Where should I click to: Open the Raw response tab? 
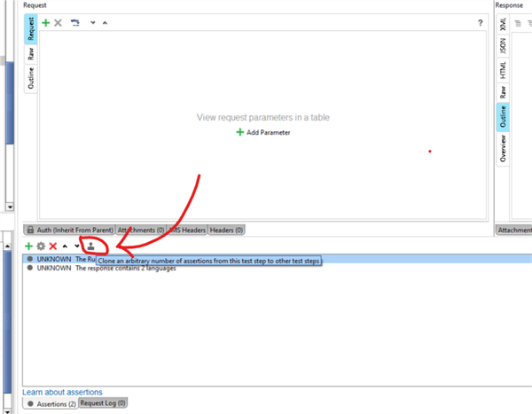(503, 92)
